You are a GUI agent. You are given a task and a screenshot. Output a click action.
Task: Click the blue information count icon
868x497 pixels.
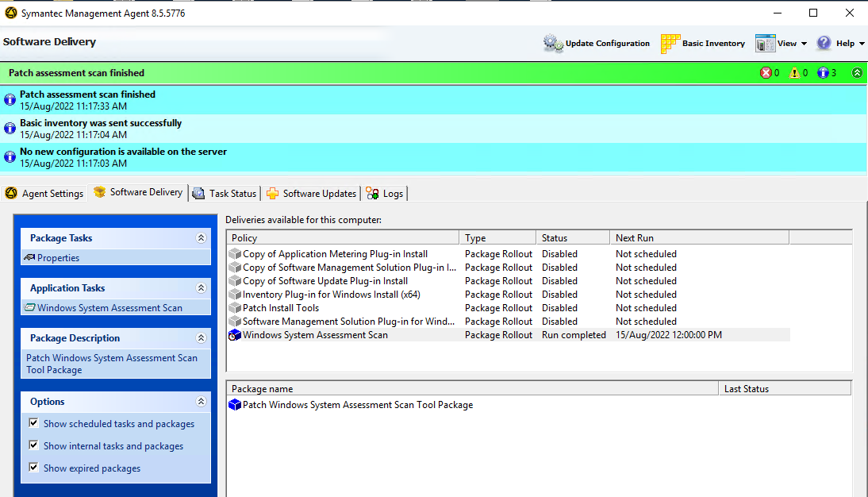(x=823, y=73)
